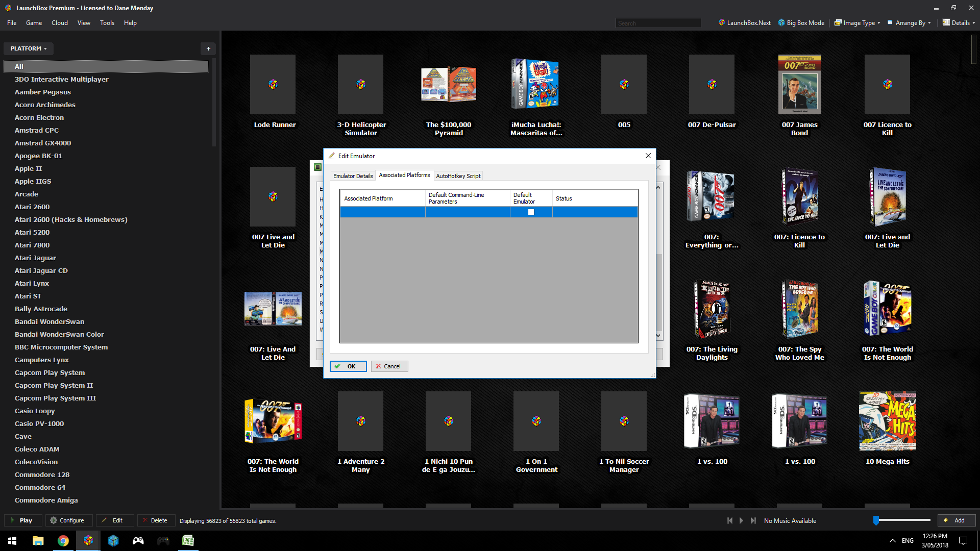Screen dimensions: 980x551
Task: Switch to the Emulator Details tab
Action: pos(353,176)
